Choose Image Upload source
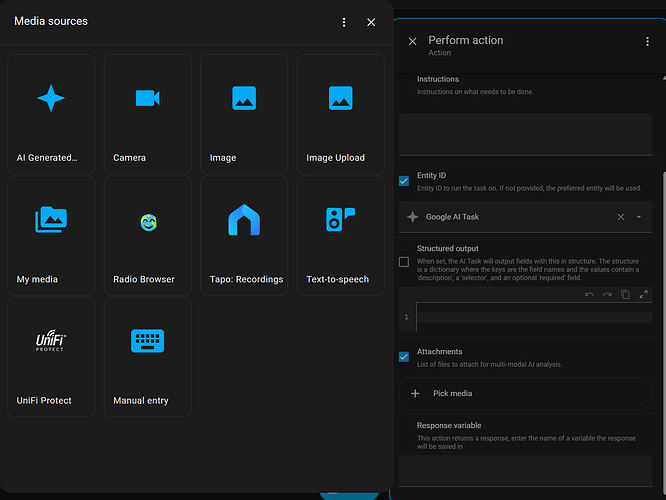Screen dimensions: 666x500 [x=341, y=112]
